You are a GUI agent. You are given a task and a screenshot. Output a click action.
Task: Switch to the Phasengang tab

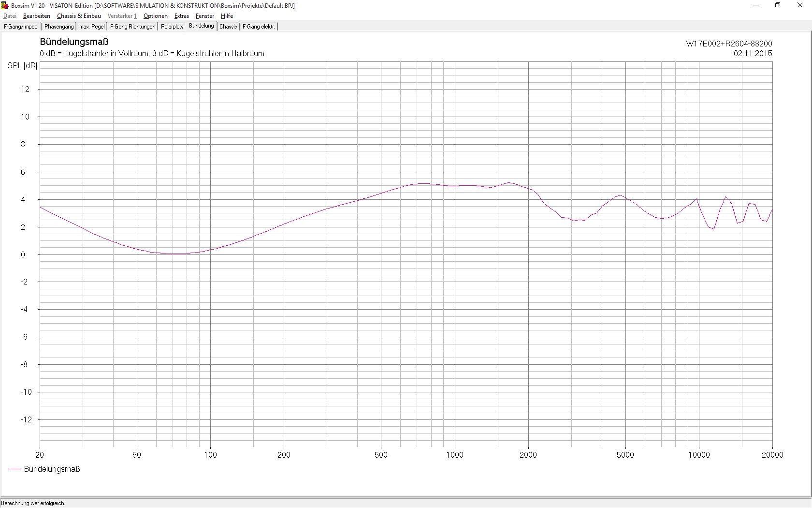coord(59,27)
